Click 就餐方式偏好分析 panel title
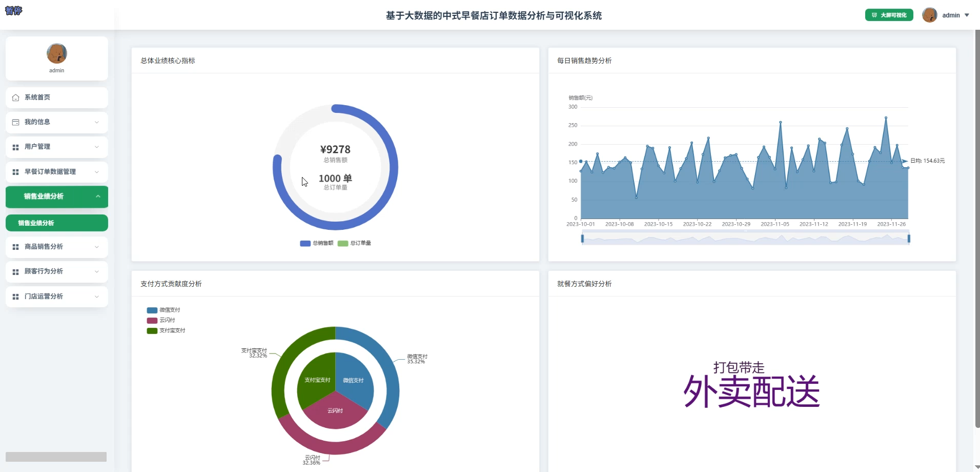 click(x=584, y=284)
